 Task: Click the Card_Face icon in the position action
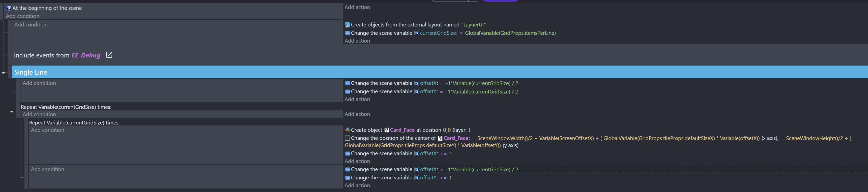(440, 138)
